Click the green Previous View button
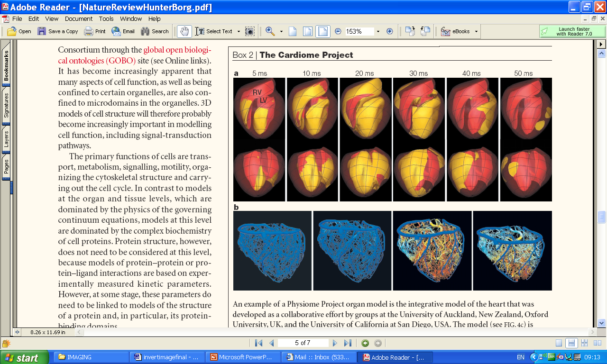This screenshot has height=364, width=607. (365, 343)
